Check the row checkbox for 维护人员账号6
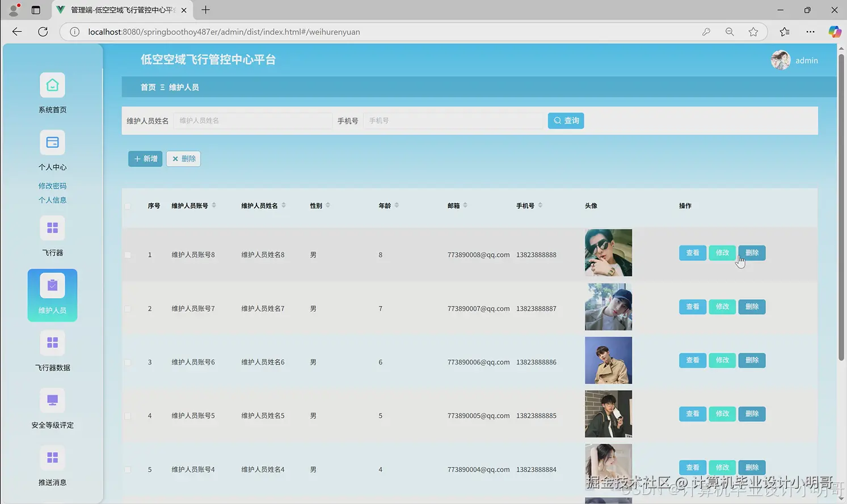The height and width of the screenshot is (504, 847). 128,362
